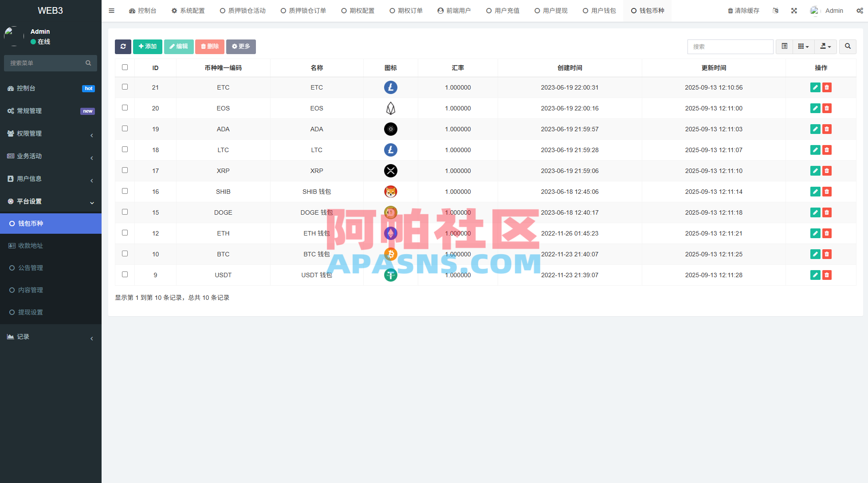Image resolution: width=868 pixels, height=483 pixels.
Task: Click the green edit icon for LTC row
Action: point(815,150)
